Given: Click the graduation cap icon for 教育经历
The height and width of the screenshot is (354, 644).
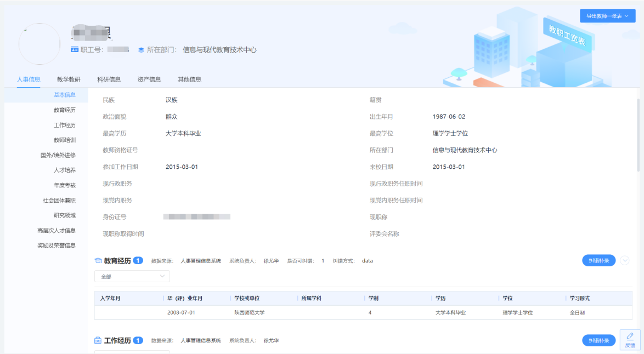Looking at the screenshot, I should coord(98,261).
